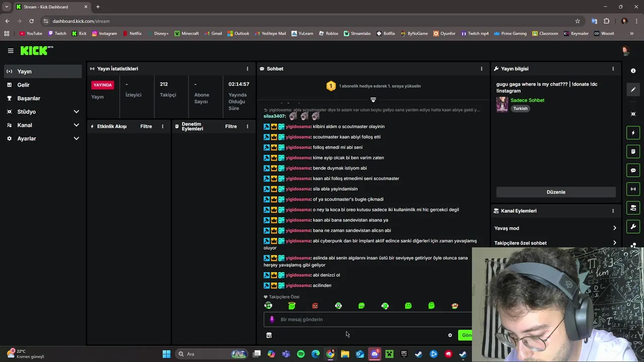Toggle the document widget in right toolbar
This screenshot has height=362, width=644.
[633, 151]
